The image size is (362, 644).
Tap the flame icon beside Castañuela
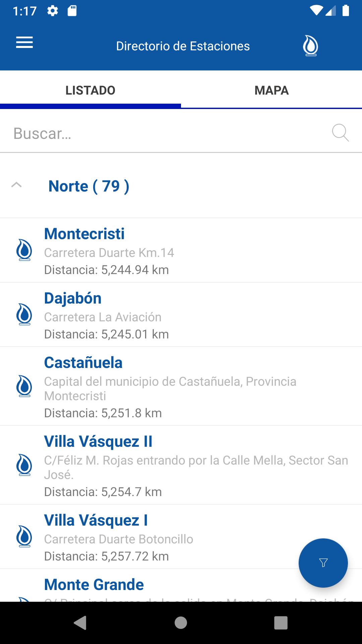pos(24,386)
